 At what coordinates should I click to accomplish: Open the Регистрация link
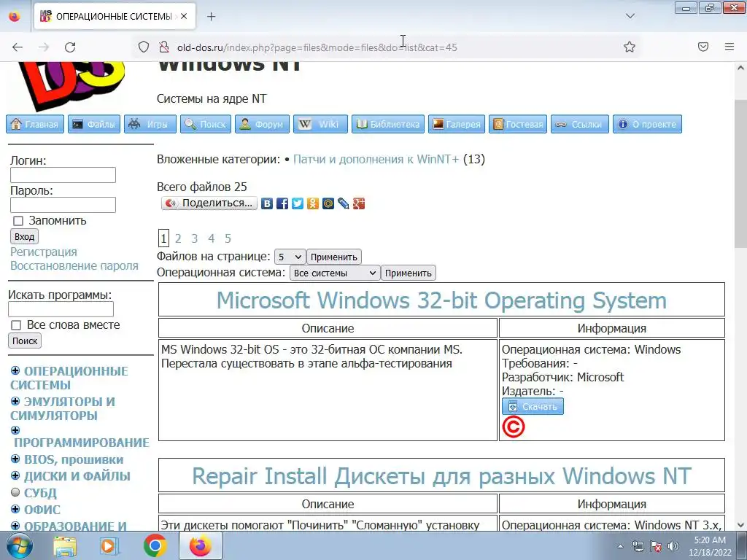(43, 252)
